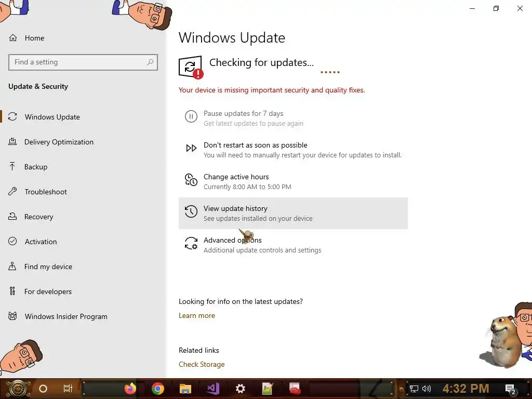Click the Delivery Optimization icon
Viewport: 532px width, 399px height.
[12, 141]
